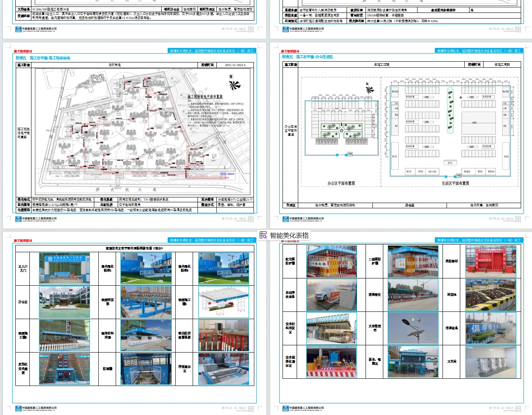Image resolution: width=532 pixels, height=415 pixels.
Task: Select the construction hoist safety passage photo
Action: click(64, 369)
